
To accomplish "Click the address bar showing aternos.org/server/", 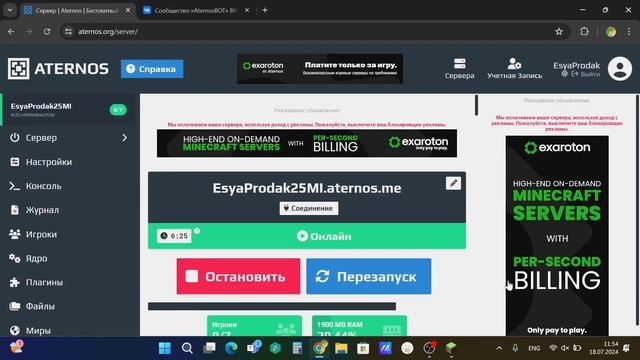I will point(314,31).
